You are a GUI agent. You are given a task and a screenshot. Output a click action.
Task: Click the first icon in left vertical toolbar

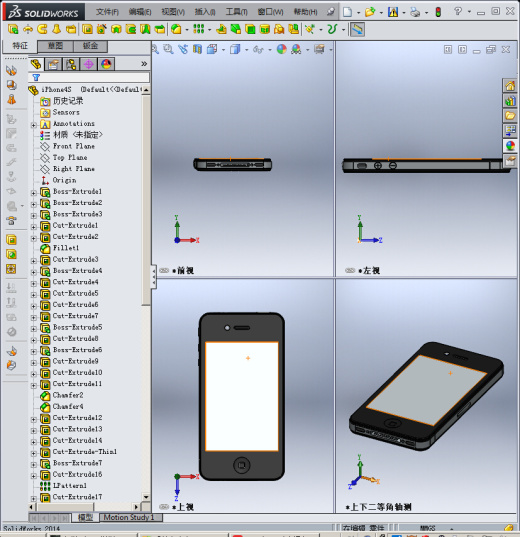coord(11,71)
